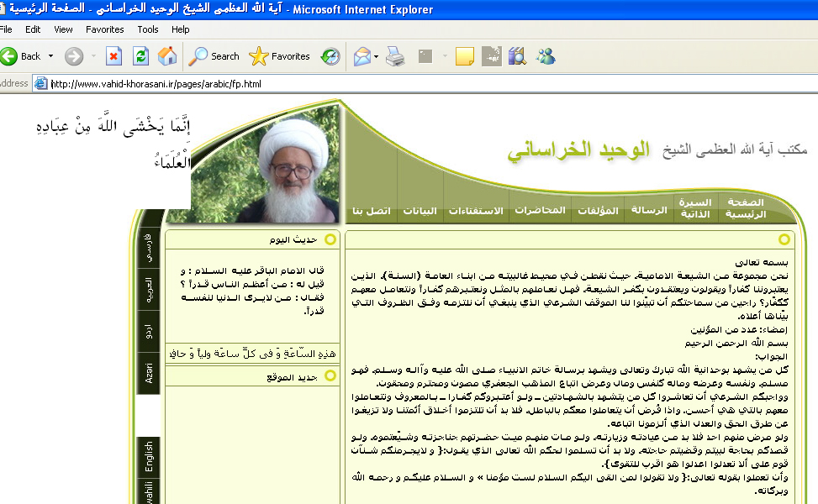Open the Forward history dropdown arrow
The image size is (818, 504).
93,55
